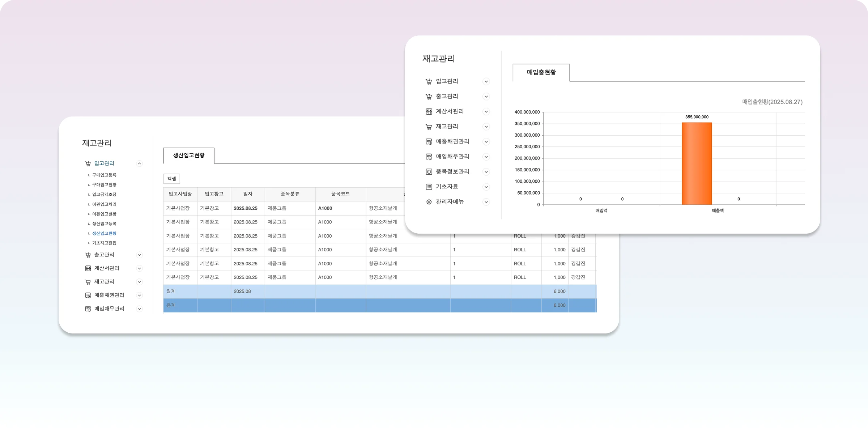This screenshot has width=868, height=434.
Task: Open 구매입고등록 submenu link
Action: pos(104,175)
